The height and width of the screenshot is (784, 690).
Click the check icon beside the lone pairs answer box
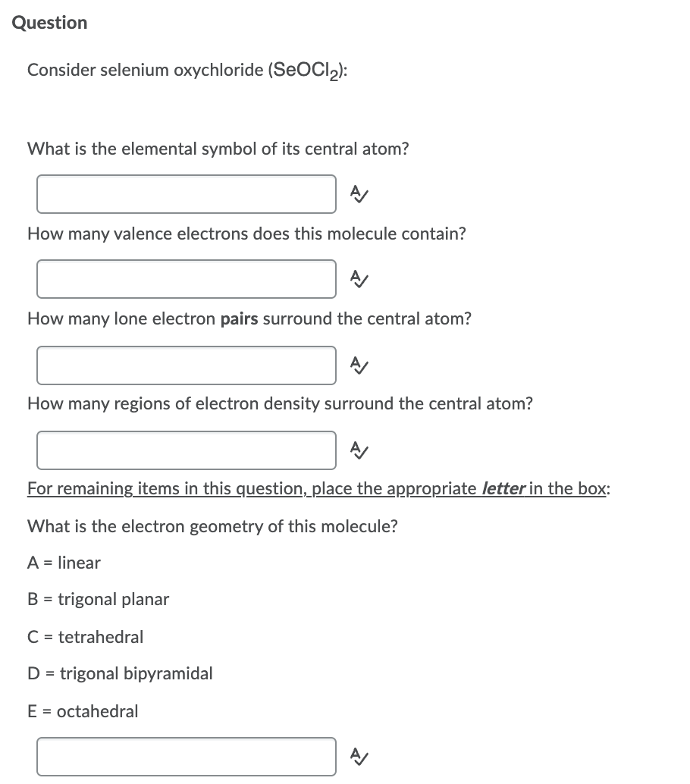click(359, 365)
